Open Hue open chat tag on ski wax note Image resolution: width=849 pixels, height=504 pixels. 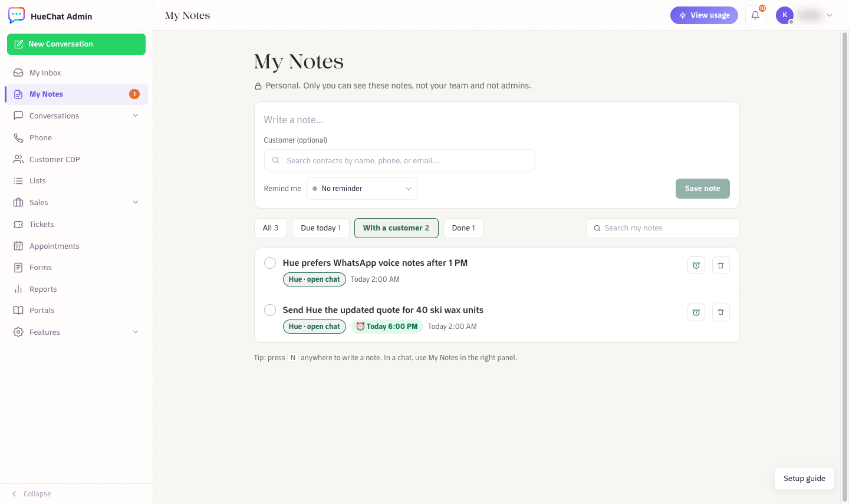(314, 327)
